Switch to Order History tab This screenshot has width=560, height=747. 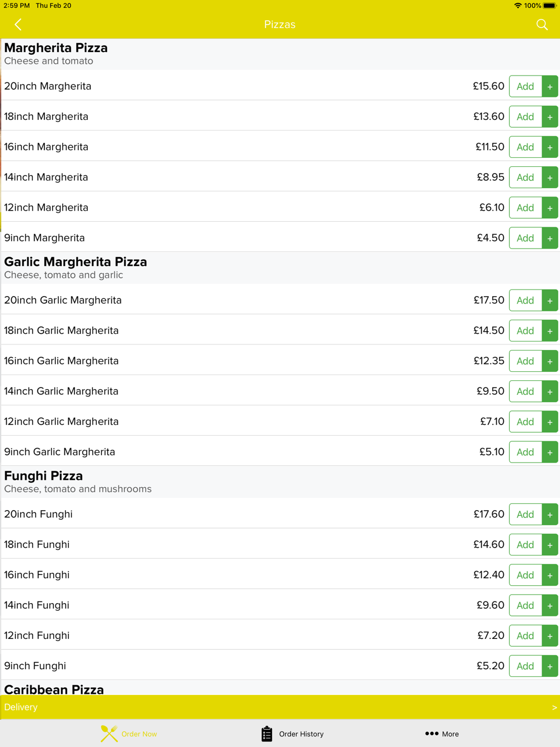[x=292, y=734]
